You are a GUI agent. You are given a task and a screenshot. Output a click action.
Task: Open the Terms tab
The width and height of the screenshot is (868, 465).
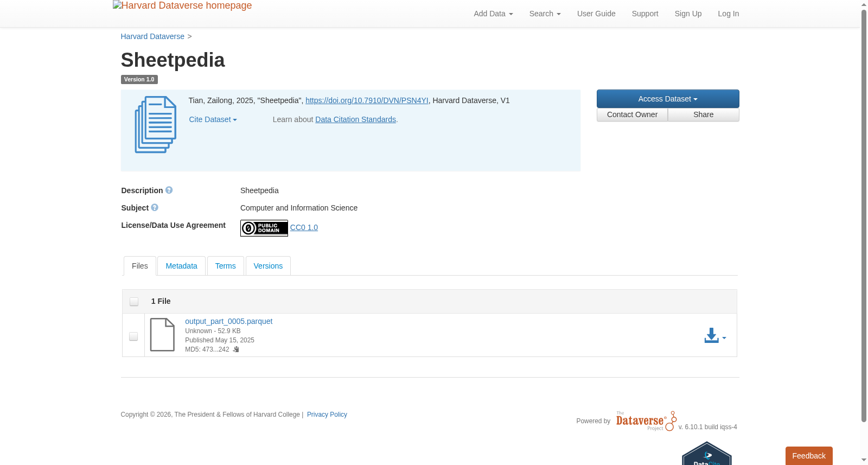click(226, 266)
